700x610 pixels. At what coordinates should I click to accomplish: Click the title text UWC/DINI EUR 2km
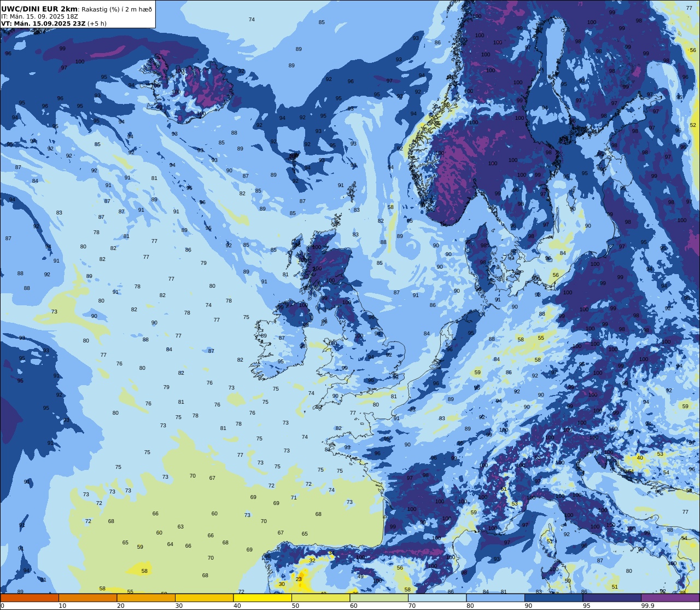pyautogui.click(x=39, y=9)
